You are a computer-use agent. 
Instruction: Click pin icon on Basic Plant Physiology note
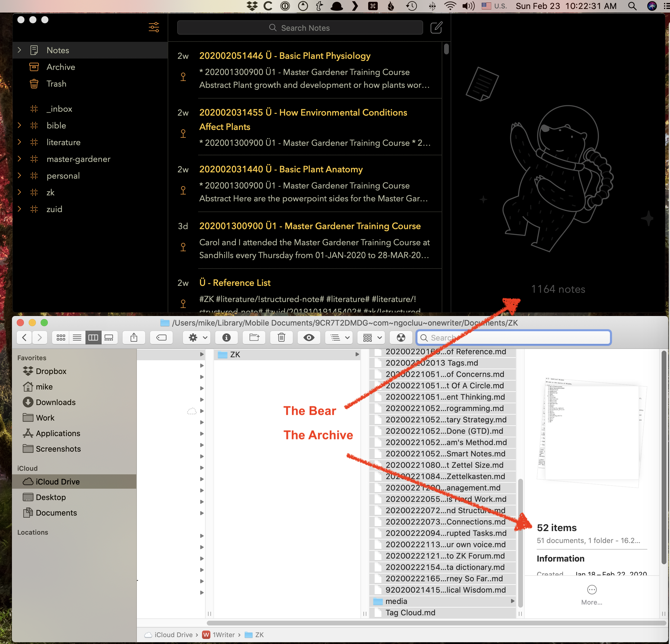tap(183, 77)
